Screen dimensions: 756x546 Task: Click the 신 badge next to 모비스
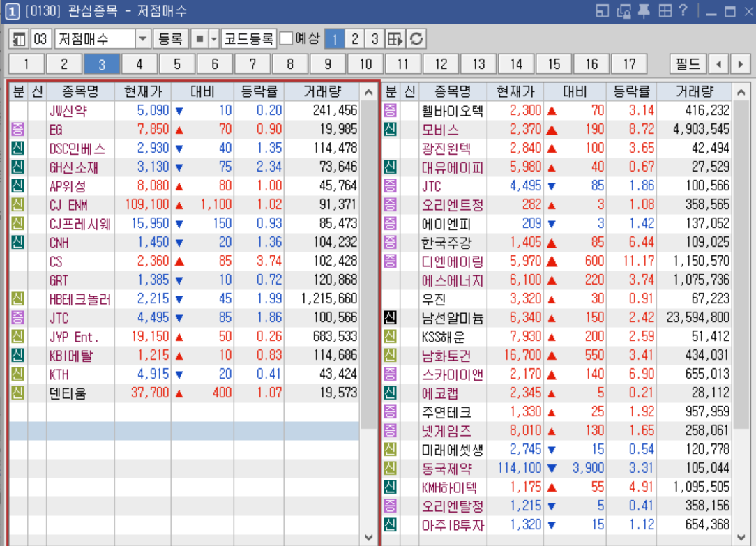coord(390,129)
